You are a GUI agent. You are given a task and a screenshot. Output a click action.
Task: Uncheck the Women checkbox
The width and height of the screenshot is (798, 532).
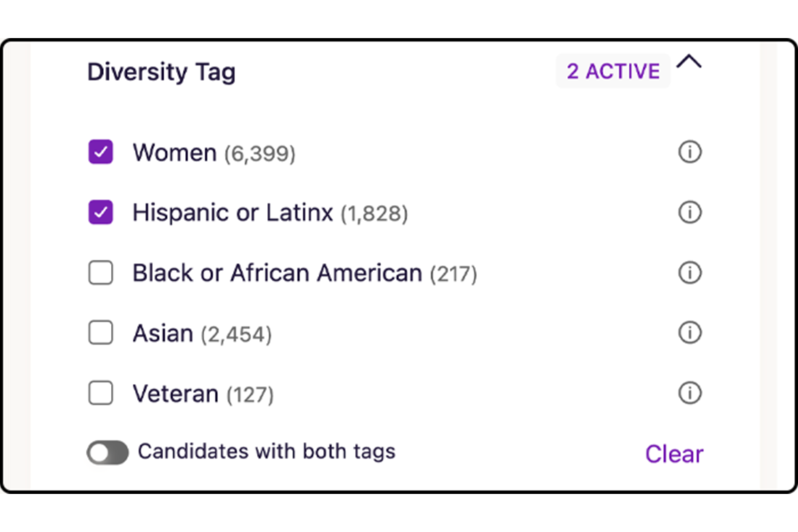[x=101, y=152]
